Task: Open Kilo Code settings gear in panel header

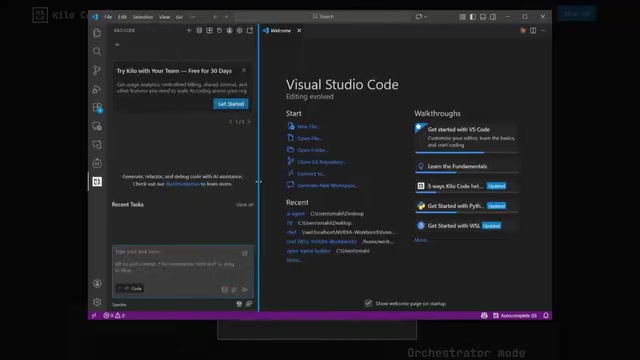Action: pos(240,31)
